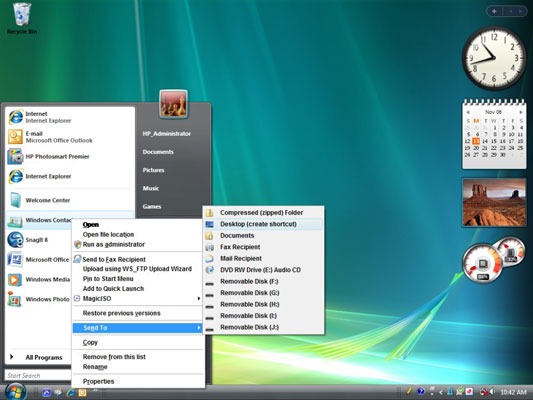Open the Recycle Bin desktop icon

tap(22, 18)
